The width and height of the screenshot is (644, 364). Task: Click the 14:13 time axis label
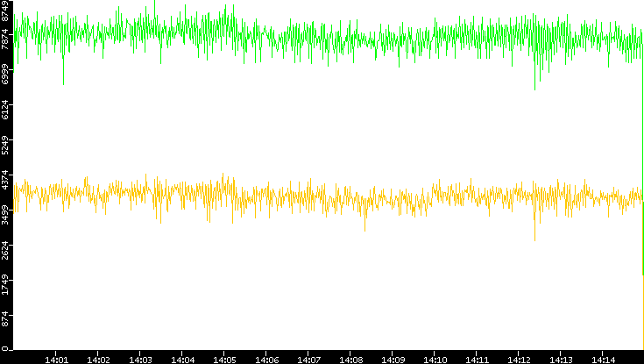point(561,360)
